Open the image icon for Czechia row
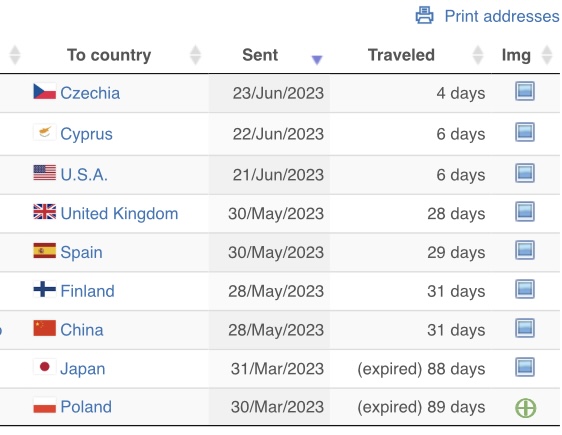Image resolution: width=562 pixels, height=435 pixels. click(525, 91)
